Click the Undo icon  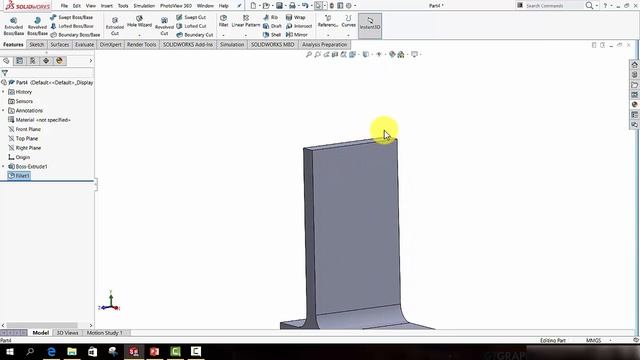[x=305, y=6]
